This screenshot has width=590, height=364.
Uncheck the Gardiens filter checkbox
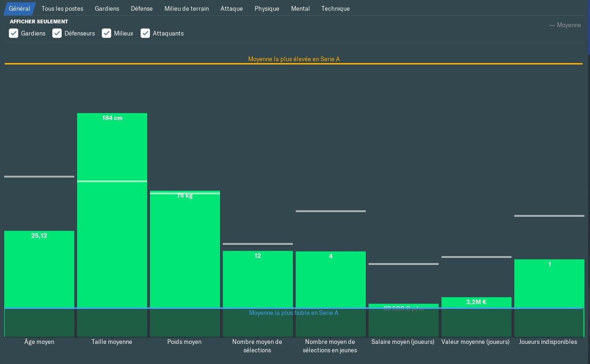tap(14, 33)
